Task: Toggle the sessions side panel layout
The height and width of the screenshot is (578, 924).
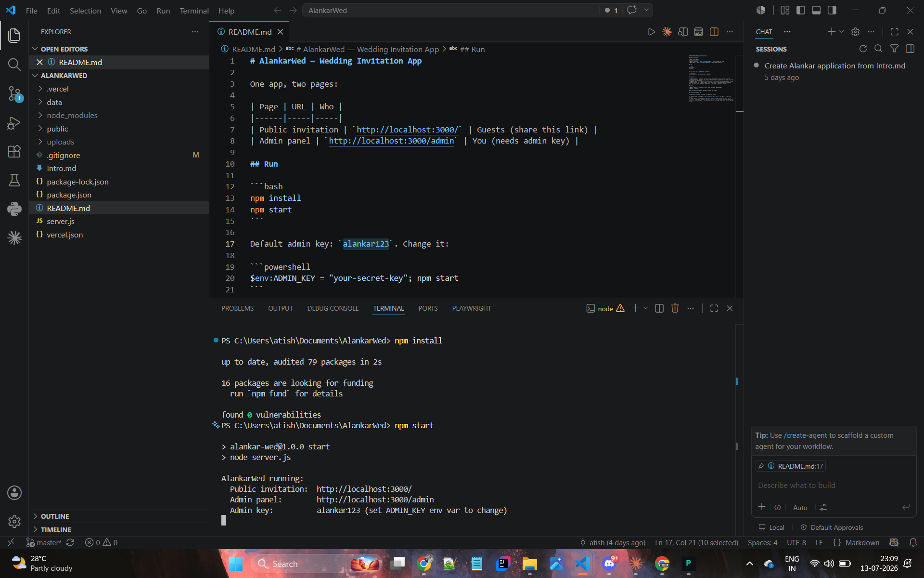Action: (910, 49)
